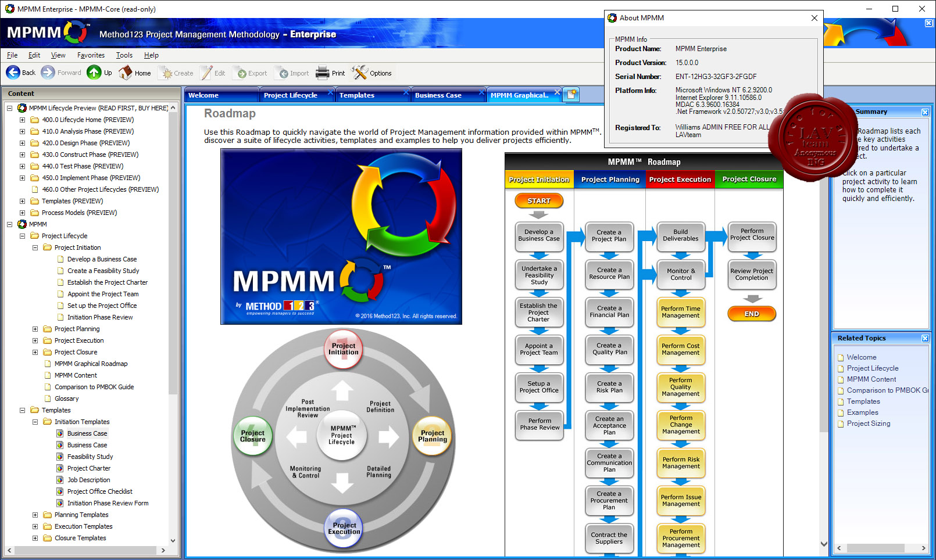Collapse the Initiation Templates folder
Screen dimensions: 936x560
click(35, 422)
